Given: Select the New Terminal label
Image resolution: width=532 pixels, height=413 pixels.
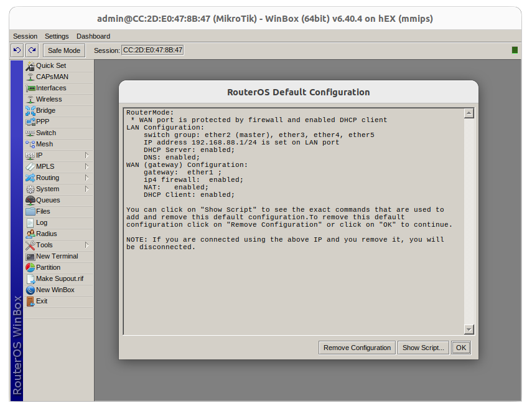Looking at the screenshot, I should 57,257.
